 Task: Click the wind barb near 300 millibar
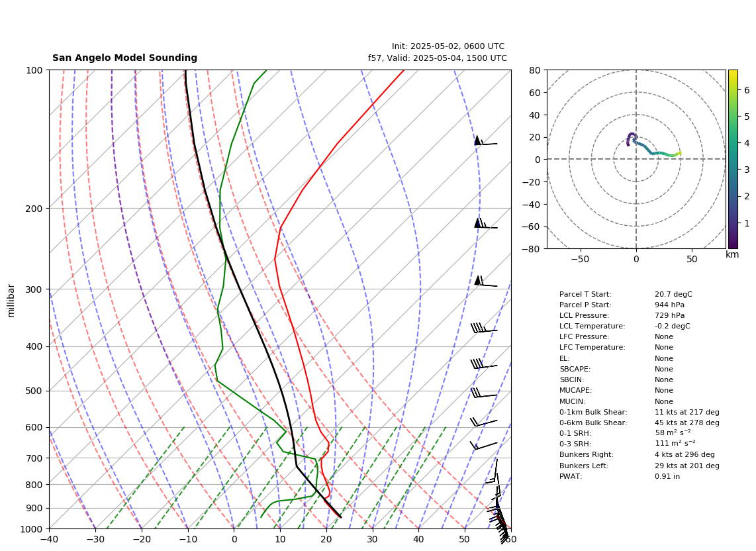(x=485, y=281)
